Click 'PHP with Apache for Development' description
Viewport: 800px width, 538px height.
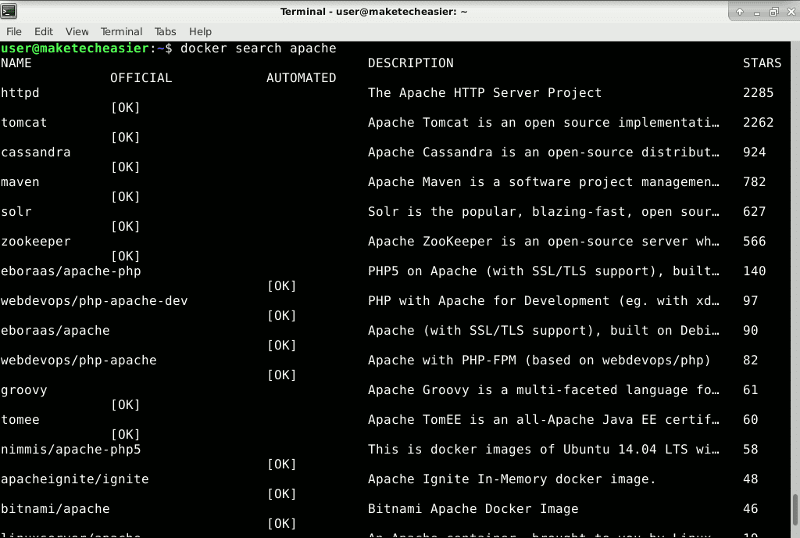click(x=543, y=301)
